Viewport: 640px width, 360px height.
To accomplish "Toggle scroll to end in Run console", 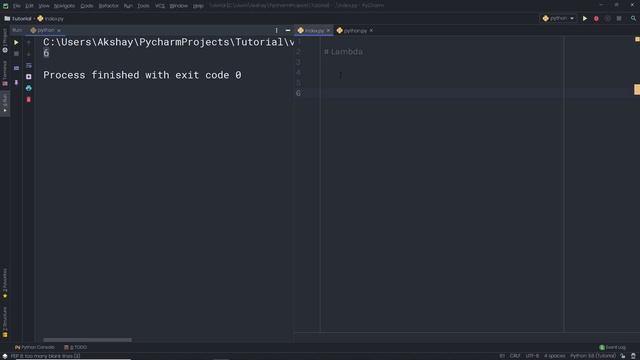I will pyautogui.click(x=29, y=77).
